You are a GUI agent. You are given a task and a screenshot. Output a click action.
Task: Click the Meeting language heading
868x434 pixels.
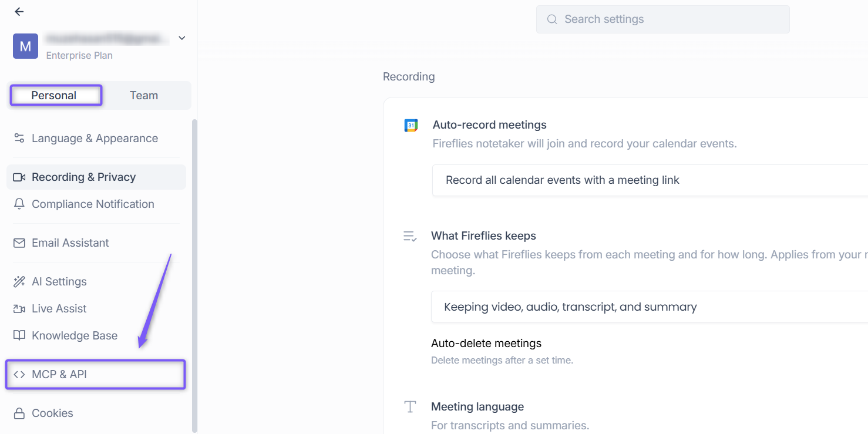point(477,406)
